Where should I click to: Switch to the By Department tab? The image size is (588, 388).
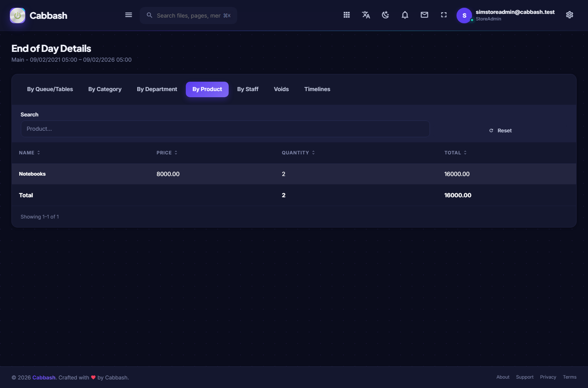pyautogui.click(x=157, y=89)
